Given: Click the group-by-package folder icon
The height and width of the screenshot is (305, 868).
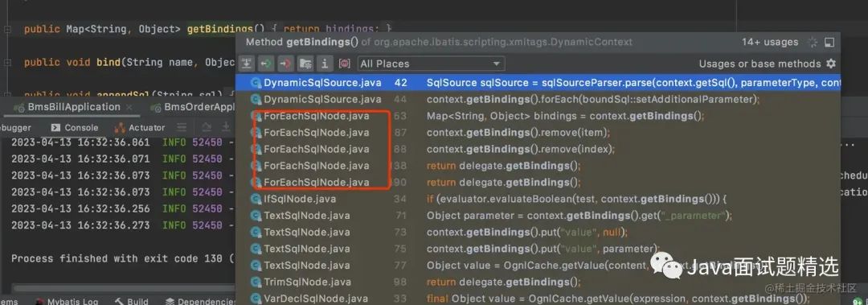Looking at the screenshot, I should 305,64.
